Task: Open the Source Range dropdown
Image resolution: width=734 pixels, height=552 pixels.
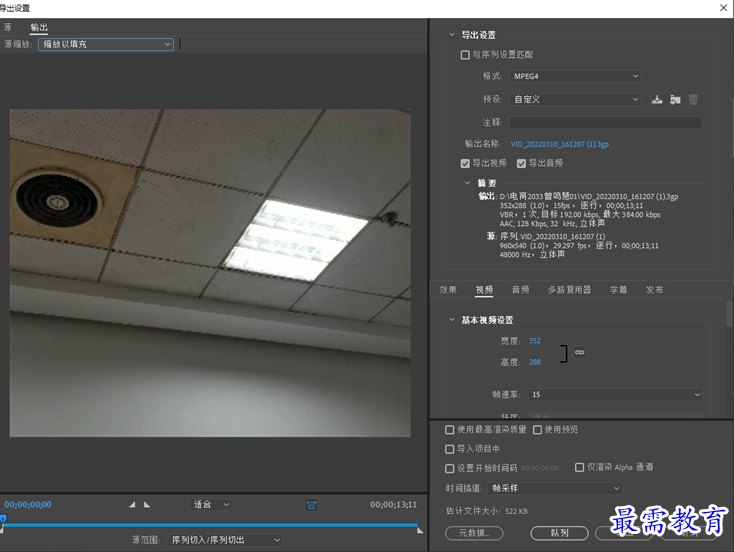Action: (225, 540)
